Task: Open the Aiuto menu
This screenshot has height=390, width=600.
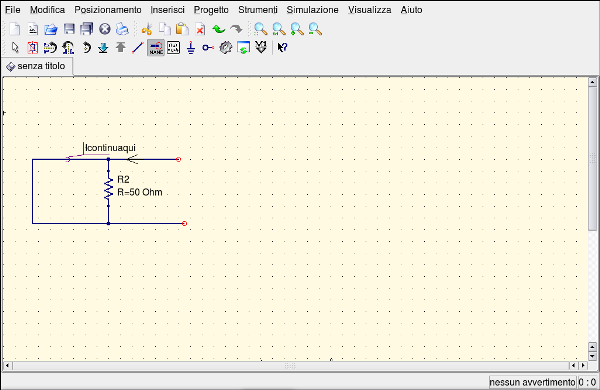Action: [411, 10]
